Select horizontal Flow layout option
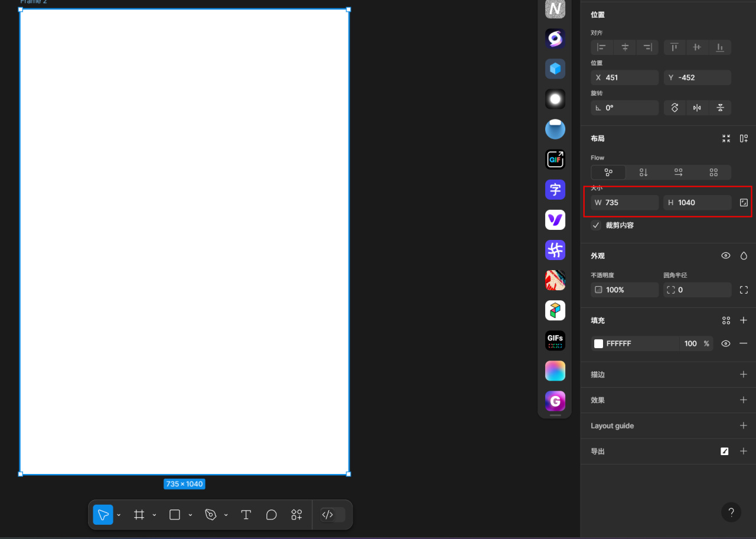The image size is (756, 539). click(679, 173)
